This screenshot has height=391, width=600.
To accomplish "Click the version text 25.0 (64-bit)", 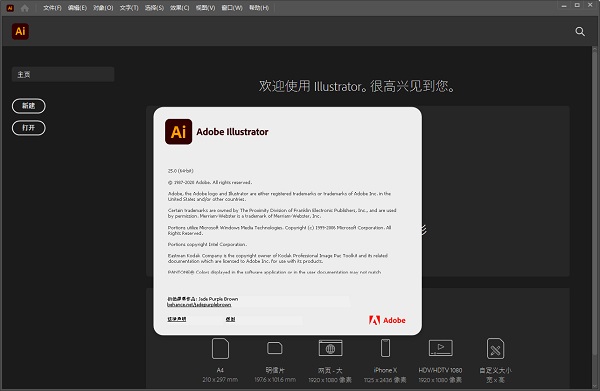I will pos(181,171).
